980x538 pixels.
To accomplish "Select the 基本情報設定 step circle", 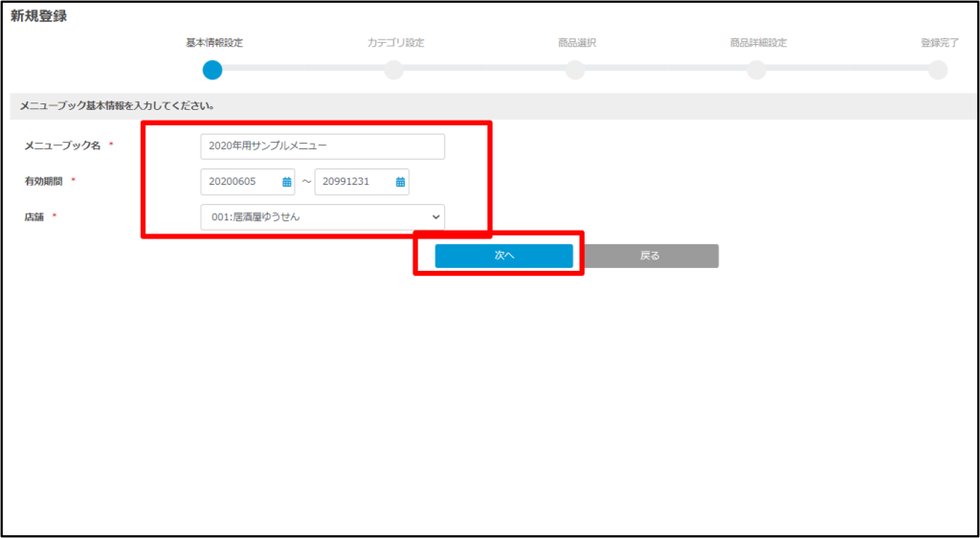I will (x=212, y=70).
